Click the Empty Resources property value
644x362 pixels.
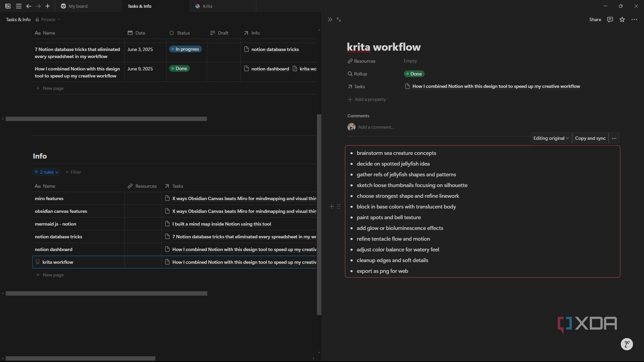[410, 61]
